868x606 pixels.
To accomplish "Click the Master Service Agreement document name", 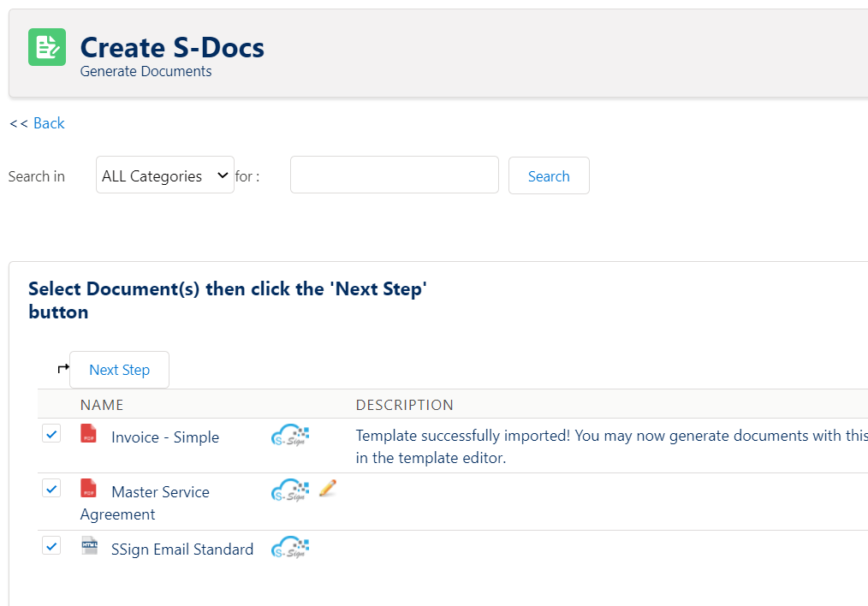I will (145, 503).
